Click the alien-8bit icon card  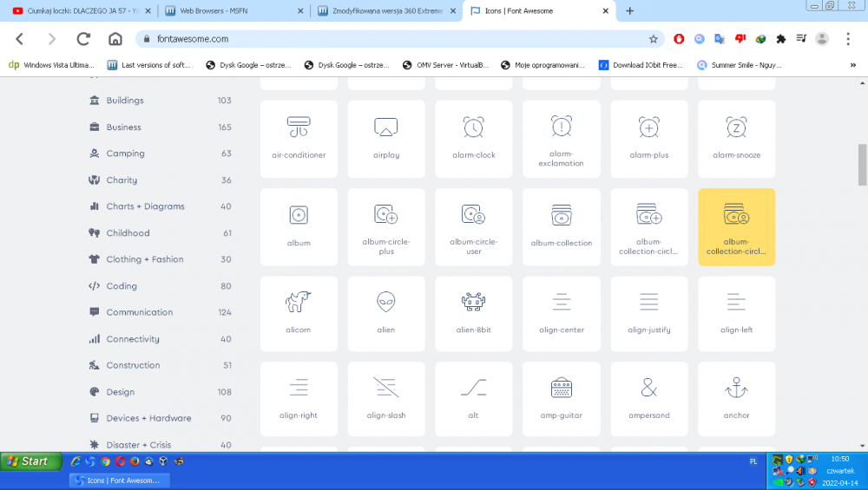[x=473, y=313]
